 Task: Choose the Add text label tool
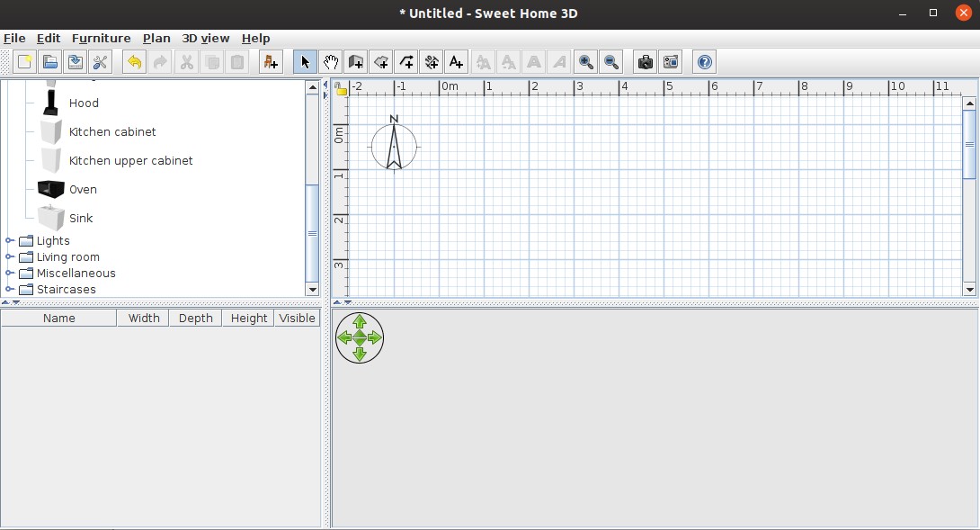456,62
